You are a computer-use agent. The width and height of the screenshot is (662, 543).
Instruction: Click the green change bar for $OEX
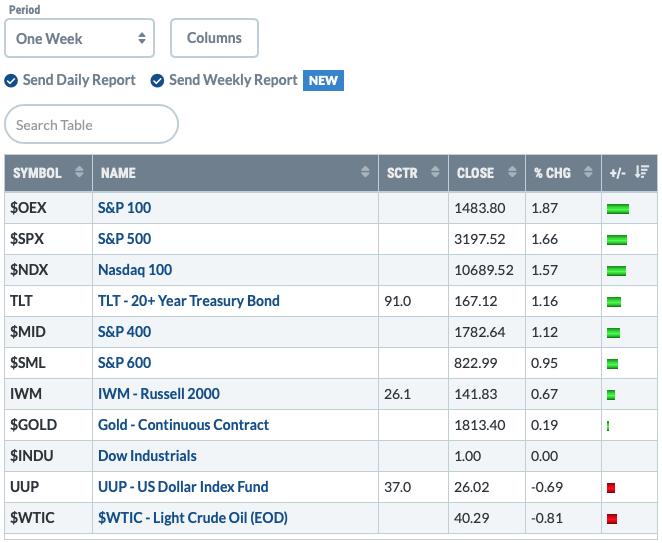(x=618, y=209)
